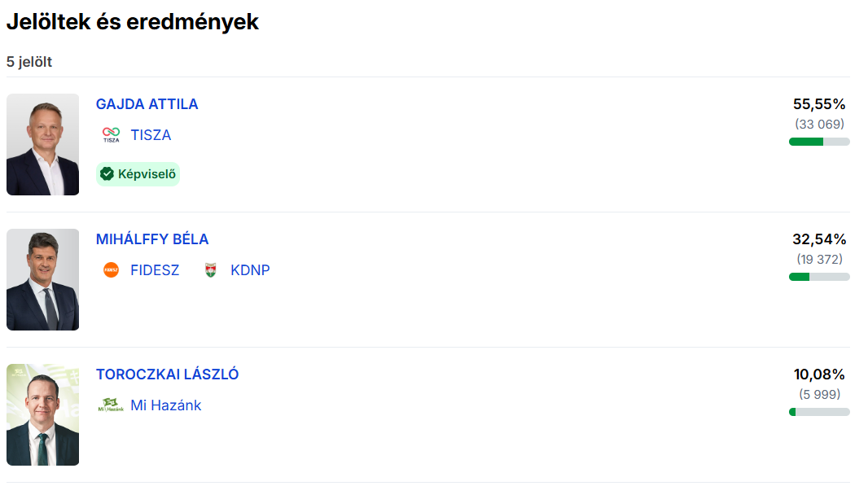Image resolution: width=868 pixels, height=486 pixels.
Task: Click the Mi Hazánk party name link
Action: pyautogui.click(x=165, y=405)
